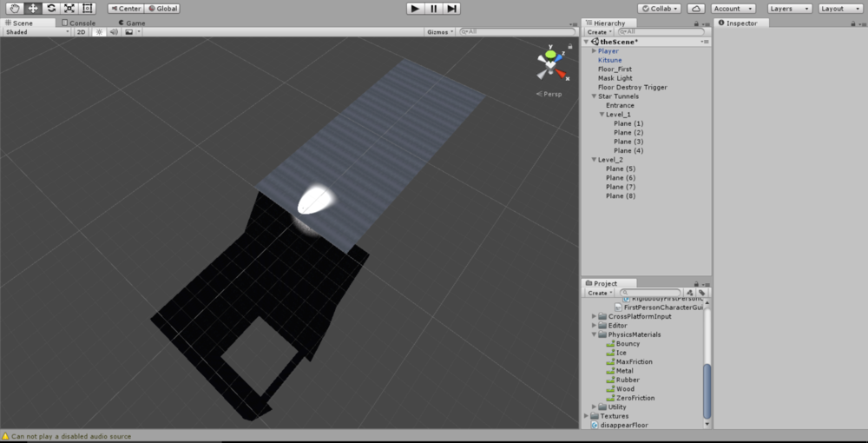Select the Scale tool
The image size is (868, 443).
(x=69, y=8)
